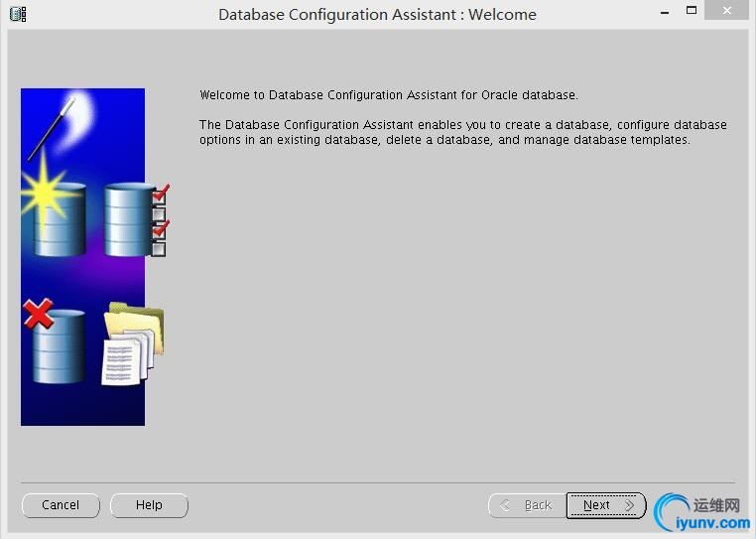Click the wizard illustration side image
756x539 pixels.
[94, 257]
